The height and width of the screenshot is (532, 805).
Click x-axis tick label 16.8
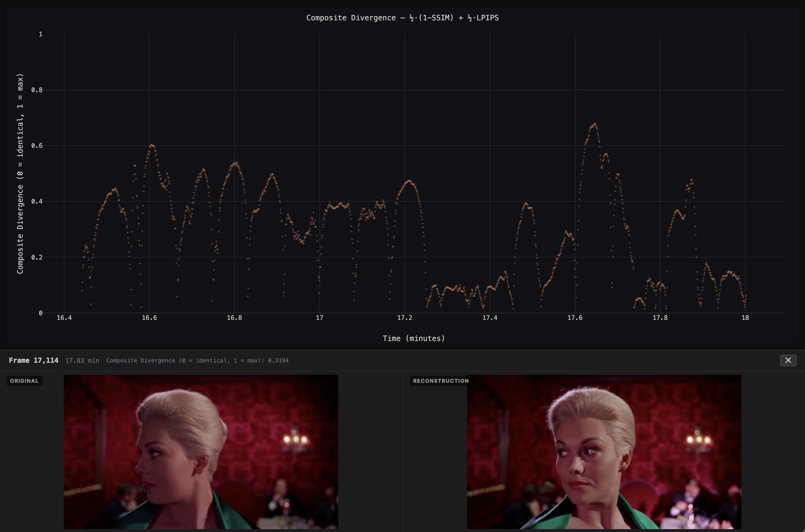tap(234, 318)
